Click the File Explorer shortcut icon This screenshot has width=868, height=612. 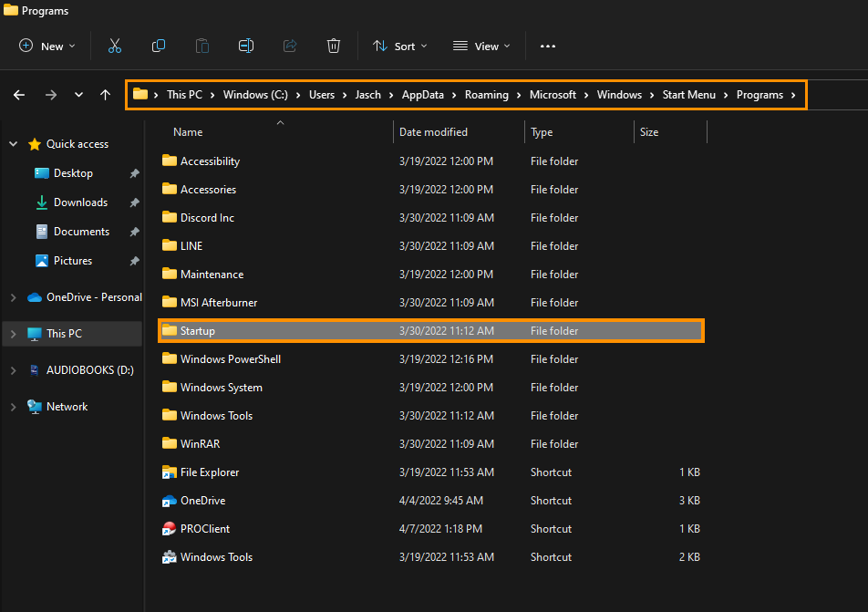[169, 472]
